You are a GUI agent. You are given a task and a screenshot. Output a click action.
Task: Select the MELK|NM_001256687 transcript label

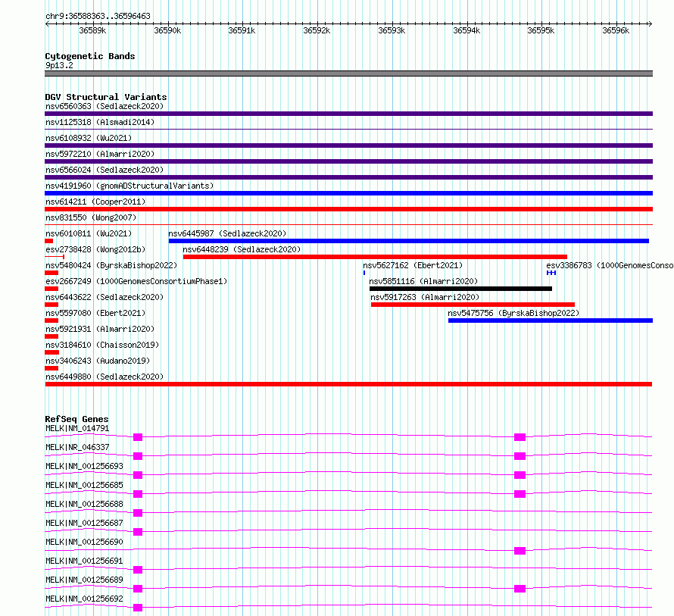[84, 523]
